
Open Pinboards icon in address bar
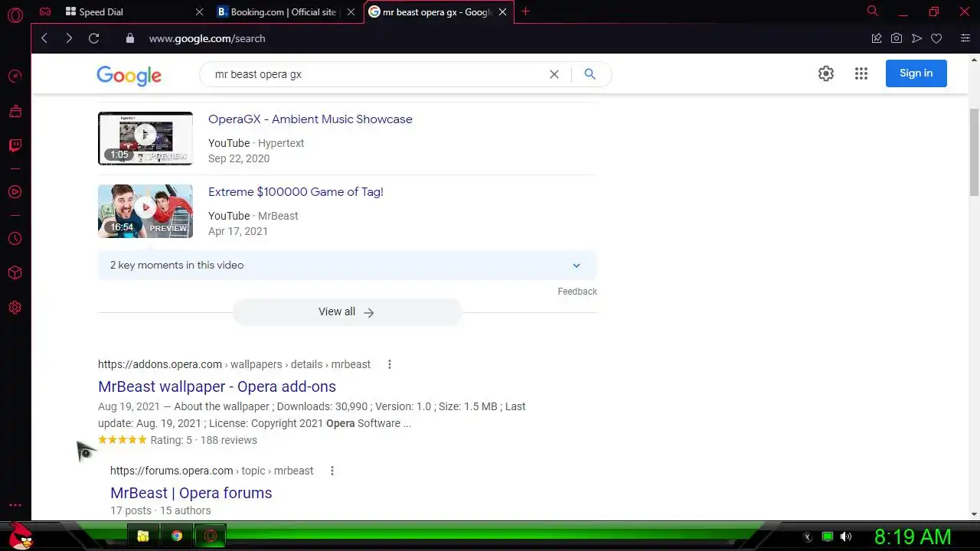(x=877, y=38)
